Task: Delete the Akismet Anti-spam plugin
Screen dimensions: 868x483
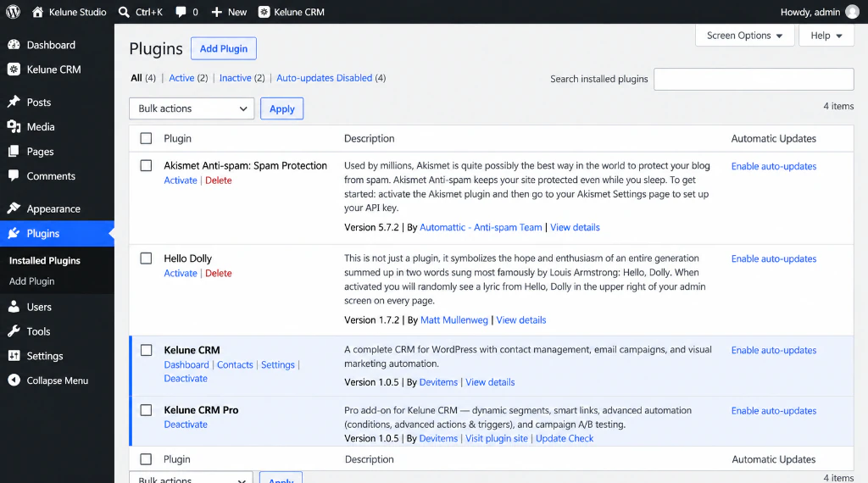Action: 219,180
